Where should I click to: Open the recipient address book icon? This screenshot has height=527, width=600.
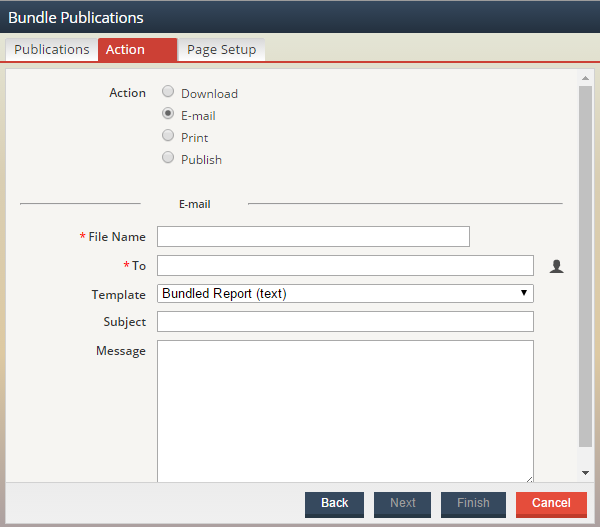(556, 266)
